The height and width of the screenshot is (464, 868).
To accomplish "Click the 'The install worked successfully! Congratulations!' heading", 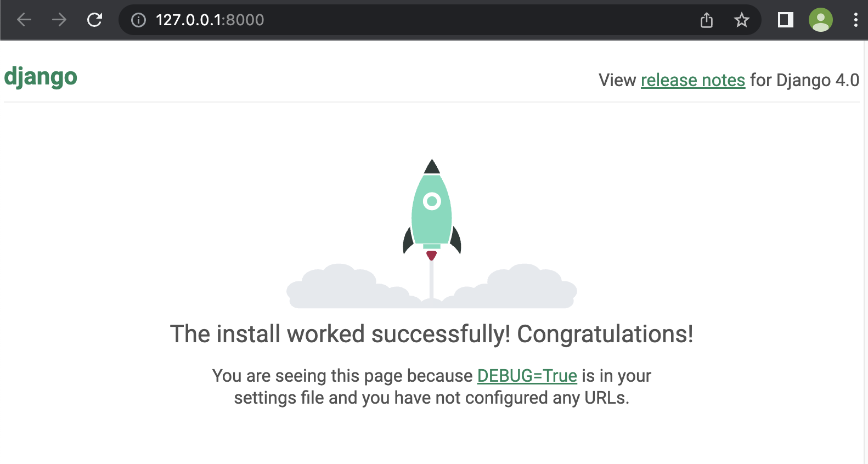I will pos(432,334).
